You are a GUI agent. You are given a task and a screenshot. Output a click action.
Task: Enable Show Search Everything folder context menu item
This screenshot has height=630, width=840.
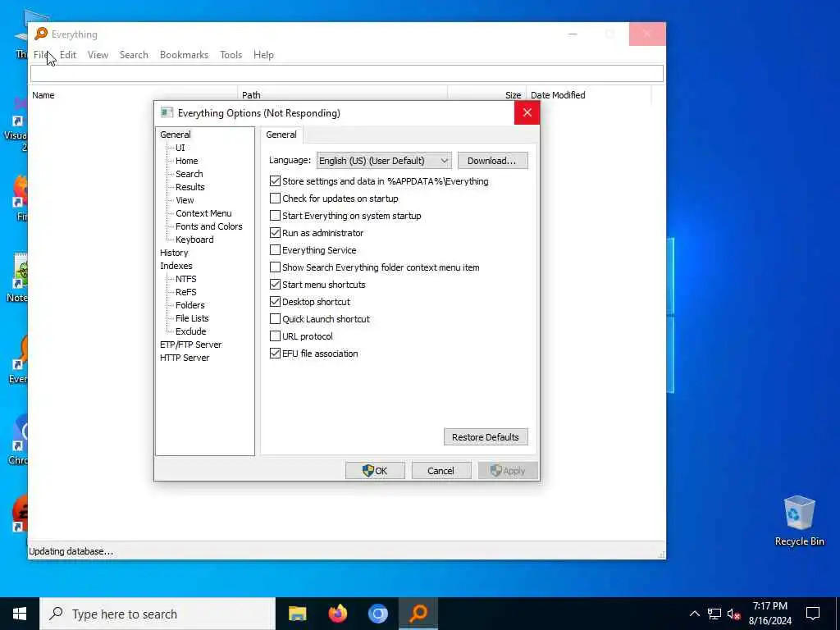click(x=275, y=267)
